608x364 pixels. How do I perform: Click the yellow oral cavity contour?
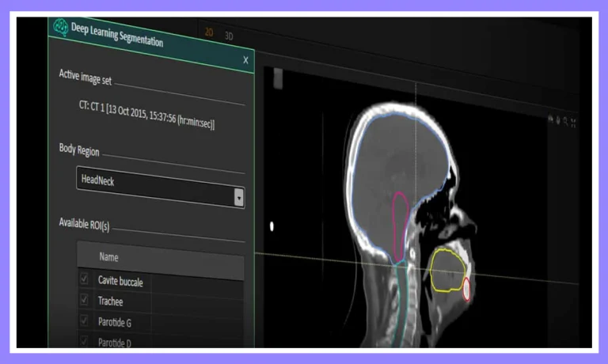click(447, 270)
